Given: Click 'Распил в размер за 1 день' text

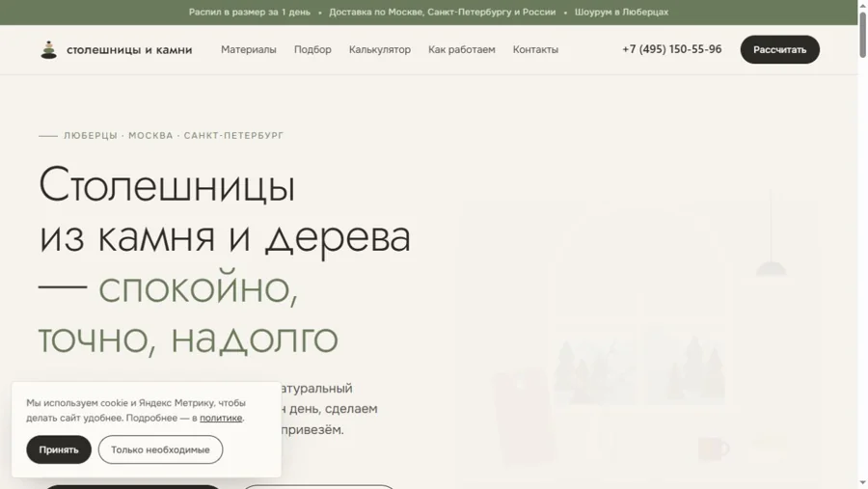Looking at the screenshot, I should 250,13.
